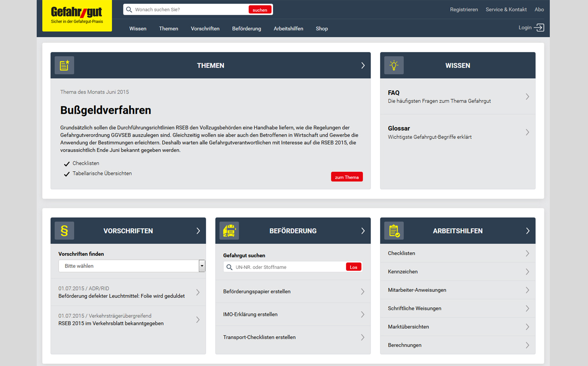Click the lightbulb icon in the Wissen panel
The height and width of the screenshot is (366, 588).
[x=394, y=65]
